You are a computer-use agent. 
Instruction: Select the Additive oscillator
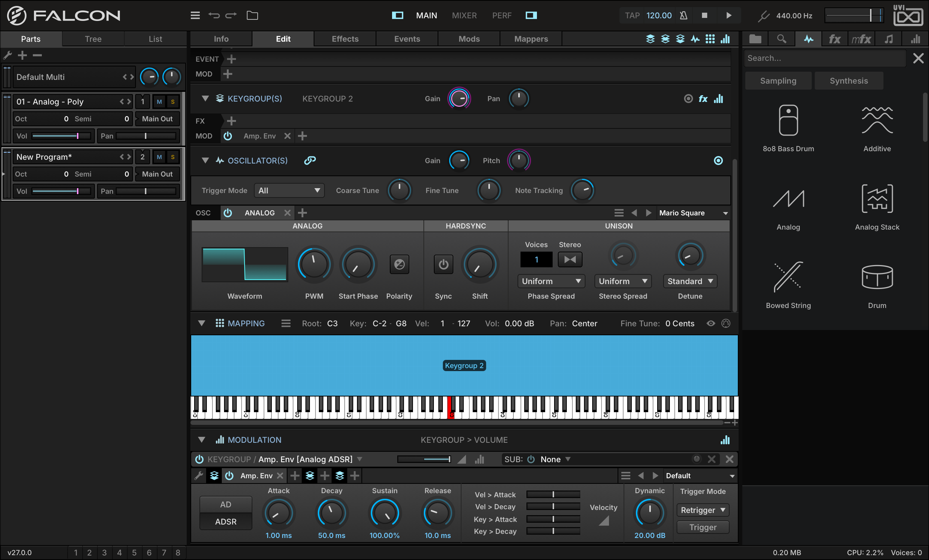[877, 128]
